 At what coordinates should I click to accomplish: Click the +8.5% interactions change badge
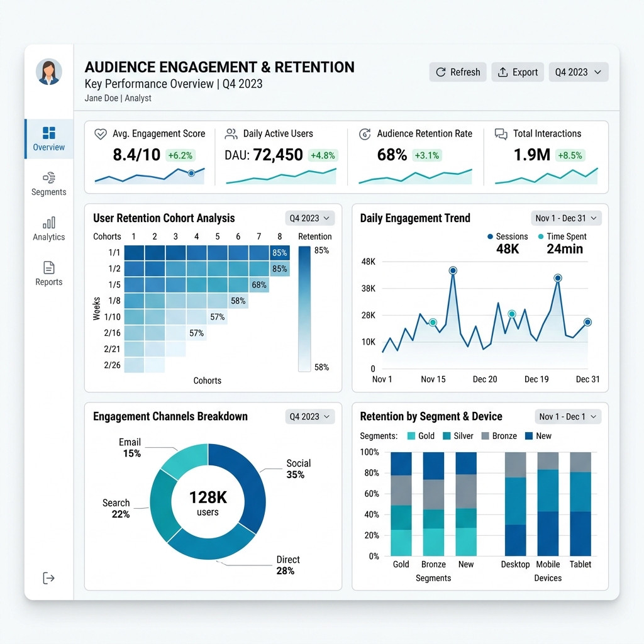pos(570,156)
